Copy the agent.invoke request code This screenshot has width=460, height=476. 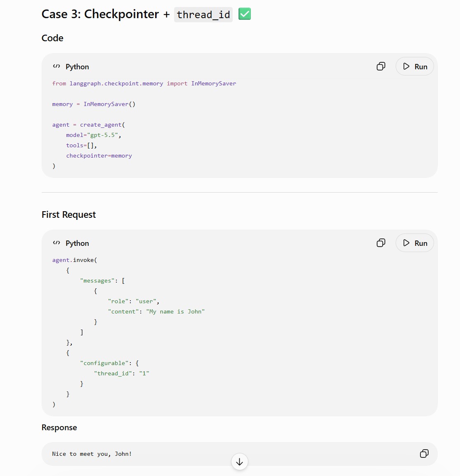[381, 243]
